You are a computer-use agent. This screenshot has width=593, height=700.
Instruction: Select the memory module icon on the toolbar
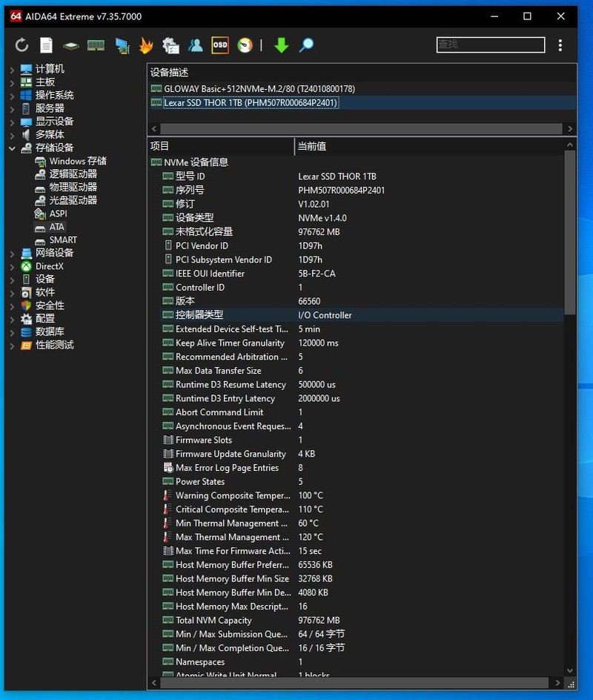point(96,44)
